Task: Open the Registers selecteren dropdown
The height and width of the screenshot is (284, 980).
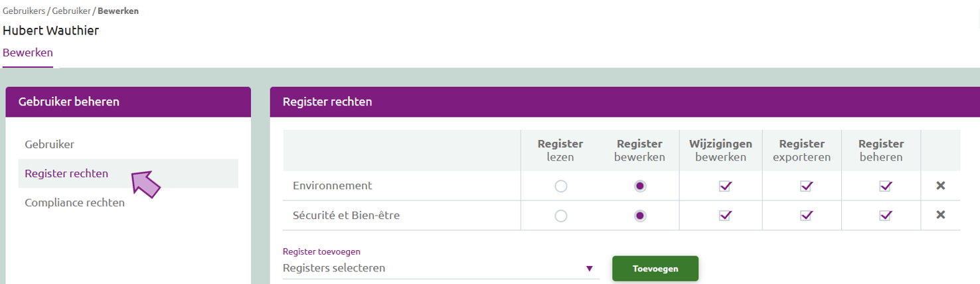Action: [441, 268]
